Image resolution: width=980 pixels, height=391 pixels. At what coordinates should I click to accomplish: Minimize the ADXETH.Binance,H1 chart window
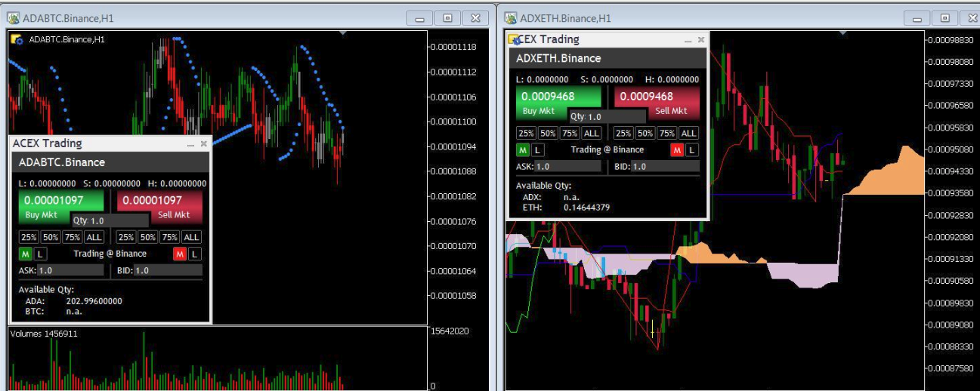[x=917, y=18]
